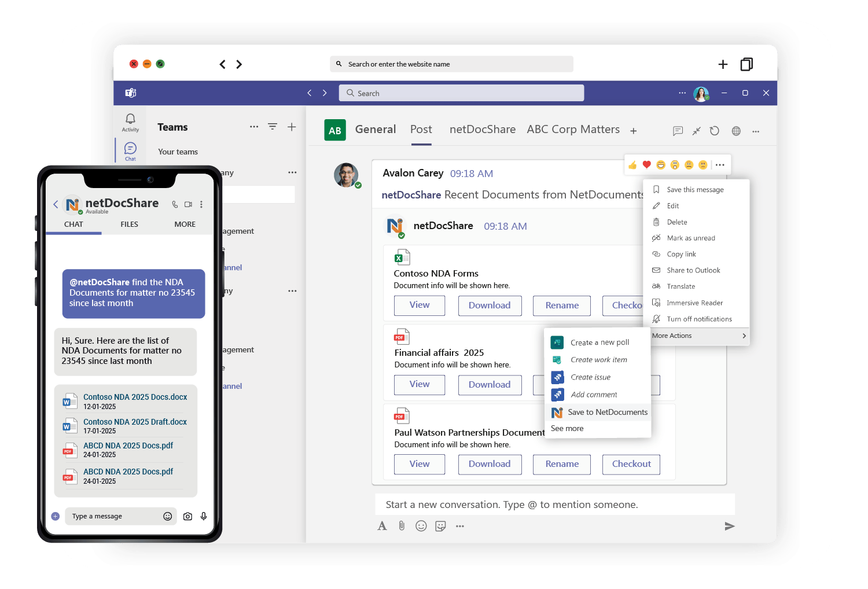The width and height of the screenshot is (868, 589).
Task: Go back with the mobile app back chevron
Action: (x=56, y=204)
